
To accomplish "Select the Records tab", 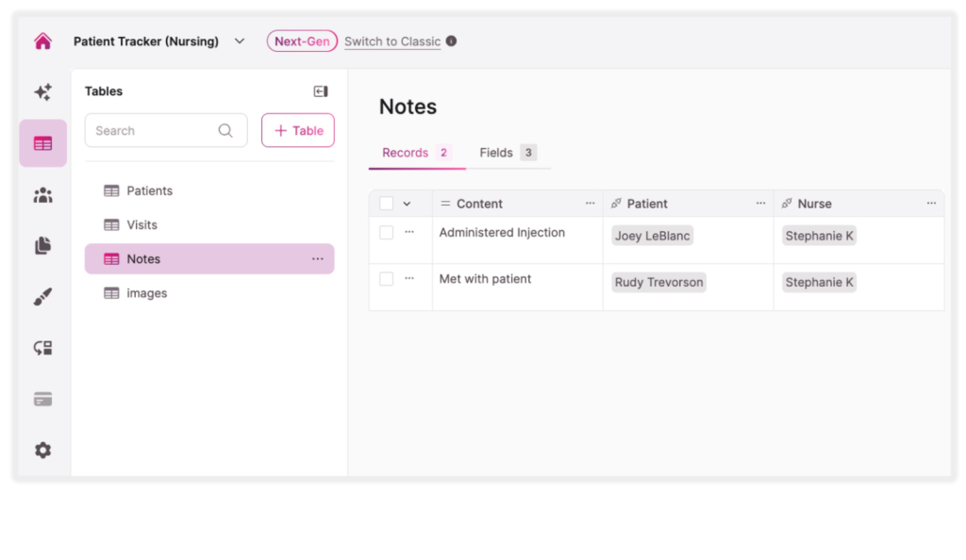I will coord(404,152).
